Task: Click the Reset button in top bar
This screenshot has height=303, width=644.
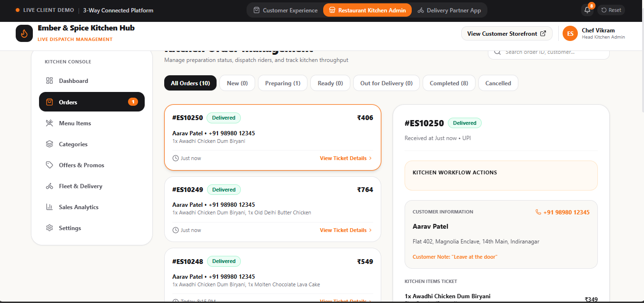Action: 611,10
